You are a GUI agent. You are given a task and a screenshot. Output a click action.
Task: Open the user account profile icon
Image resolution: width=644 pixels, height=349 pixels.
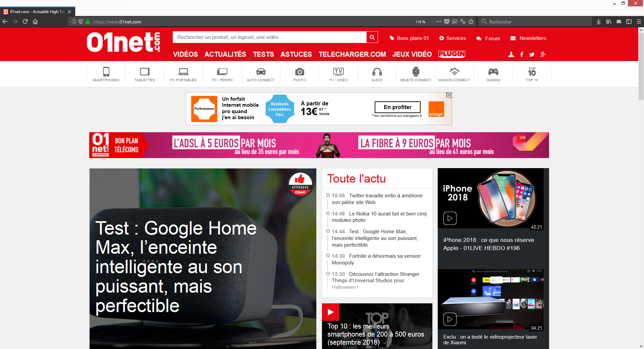(x=511, y=54)
